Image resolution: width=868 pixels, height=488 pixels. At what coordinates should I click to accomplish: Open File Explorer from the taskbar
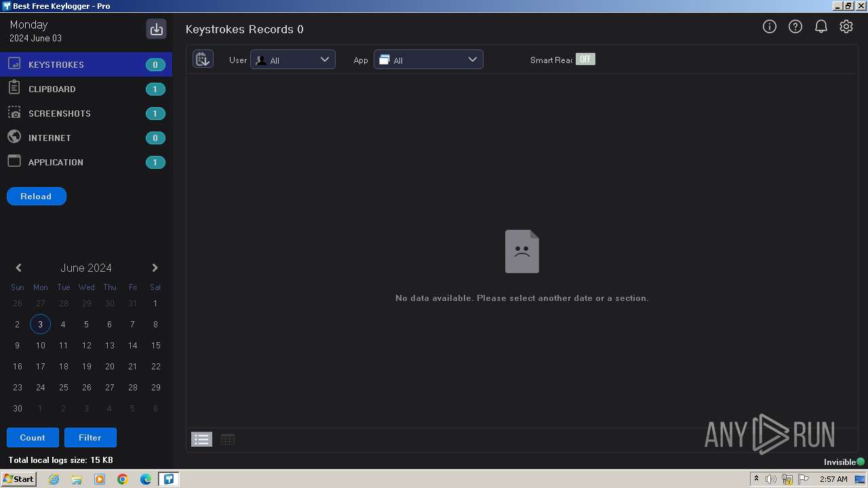pyautogui.click(x=77, y=479)
